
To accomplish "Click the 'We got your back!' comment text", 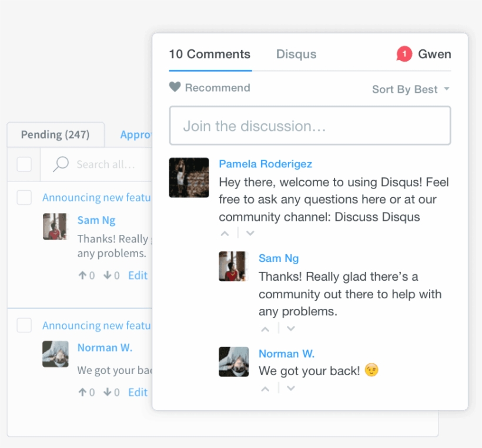I will pyautogui.click(x=309, y=371).
